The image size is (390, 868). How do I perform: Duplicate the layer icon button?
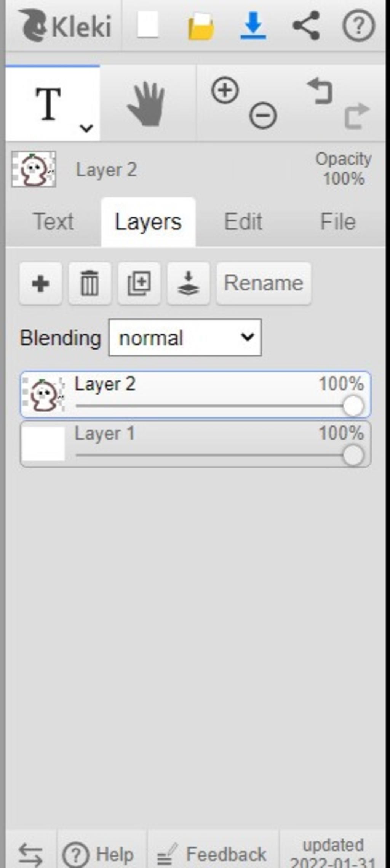tap(139, 283)
